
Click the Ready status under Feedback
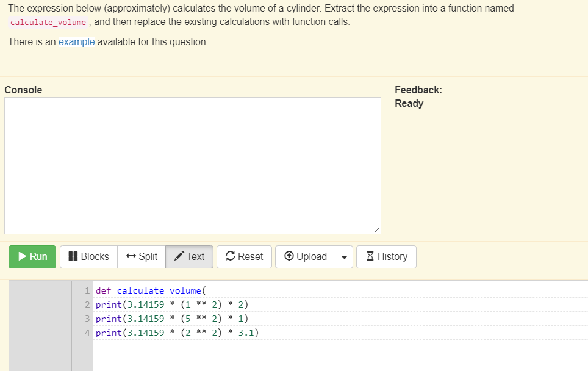(409, 104)
